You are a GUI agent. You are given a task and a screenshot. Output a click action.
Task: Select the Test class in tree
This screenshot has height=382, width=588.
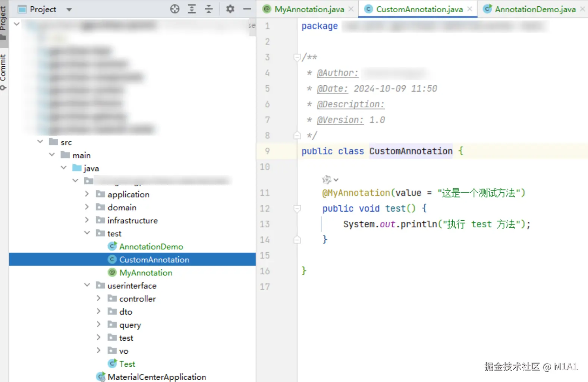pos(127,364)
